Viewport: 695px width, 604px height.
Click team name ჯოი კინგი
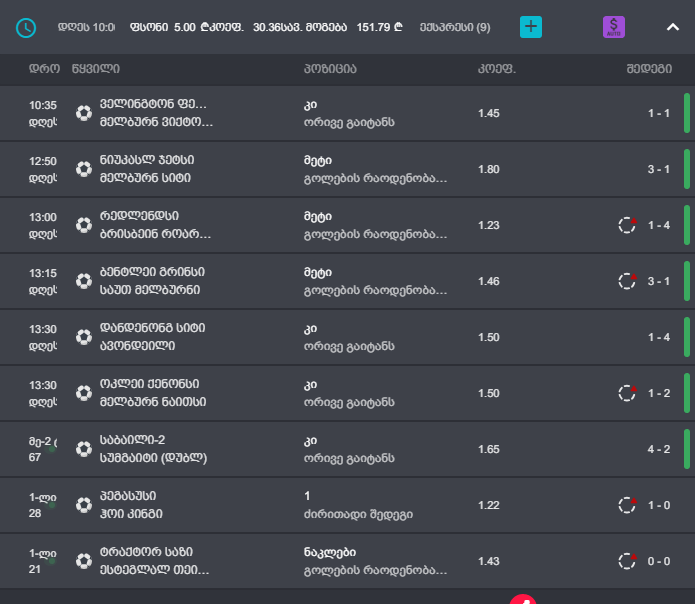[131, 514]
